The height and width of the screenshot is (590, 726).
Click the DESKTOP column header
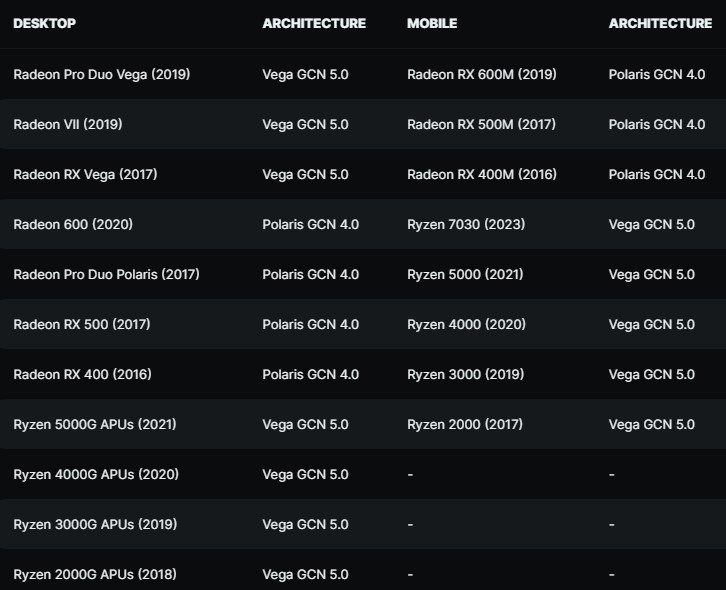tap(44, 23)
